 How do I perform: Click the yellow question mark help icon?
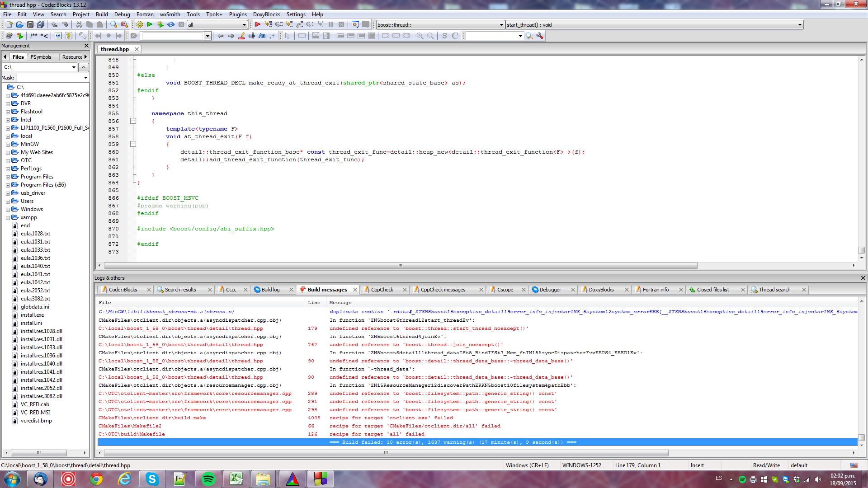tap(68, 36)
